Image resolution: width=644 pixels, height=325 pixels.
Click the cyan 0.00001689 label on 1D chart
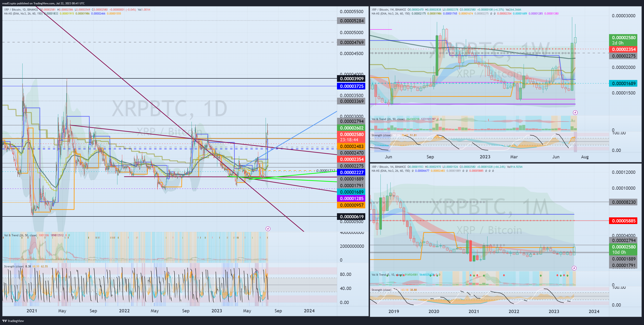point(351,192)
